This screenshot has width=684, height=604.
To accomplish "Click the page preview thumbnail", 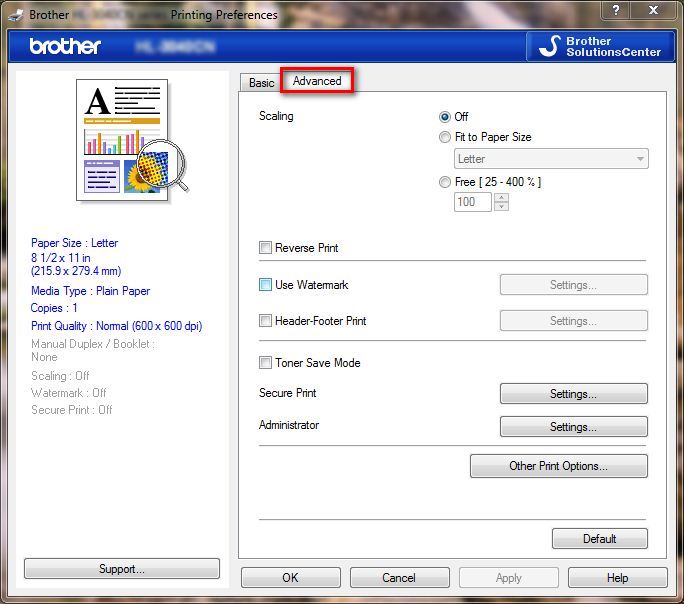I will [x=126, y=140].
